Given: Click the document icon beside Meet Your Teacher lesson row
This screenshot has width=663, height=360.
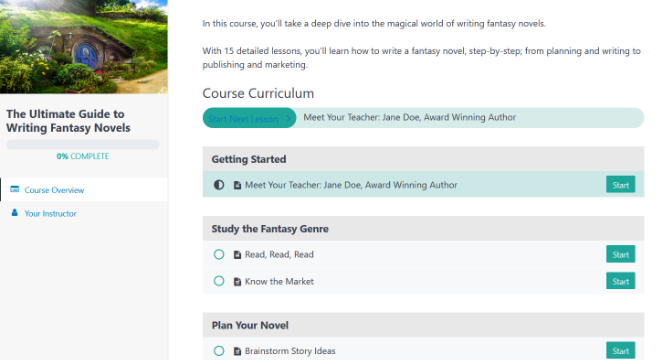Looking at the screenshot, I should (x=237, y=185).
